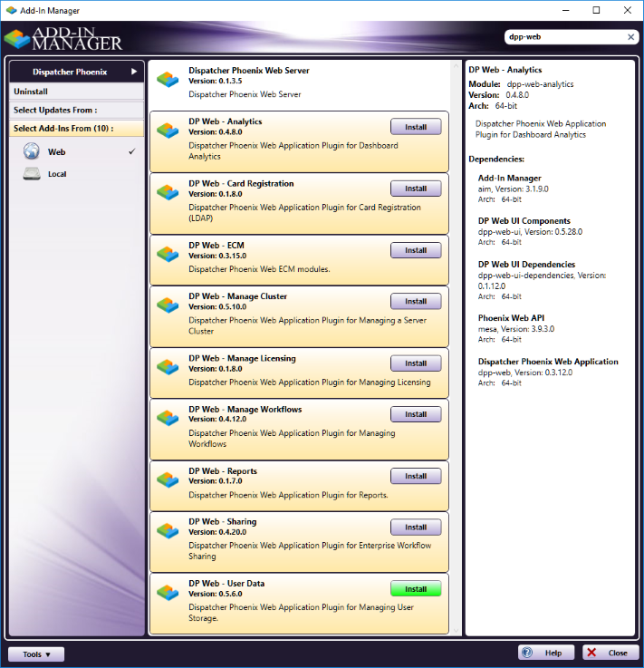
Task: Install DP Web - Card Registration
Action: 416,189
